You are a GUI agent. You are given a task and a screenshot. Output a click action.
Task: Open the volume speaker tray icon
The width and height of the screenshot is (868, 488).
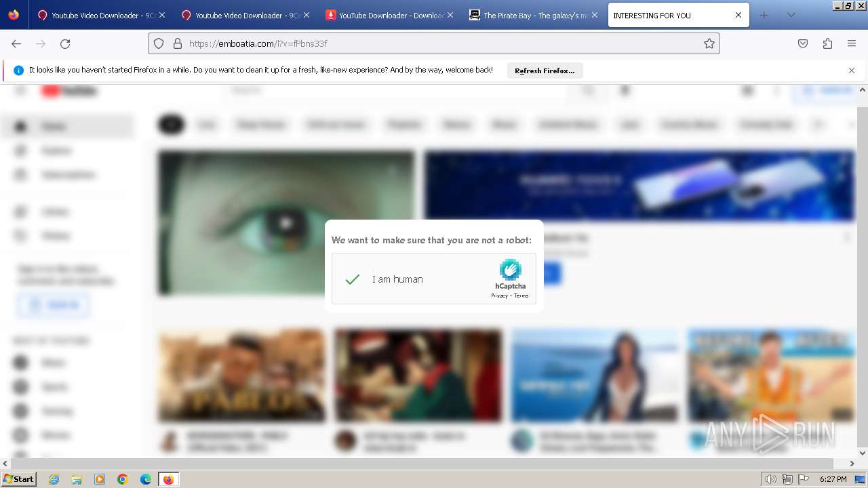click(x=771, y=479)
